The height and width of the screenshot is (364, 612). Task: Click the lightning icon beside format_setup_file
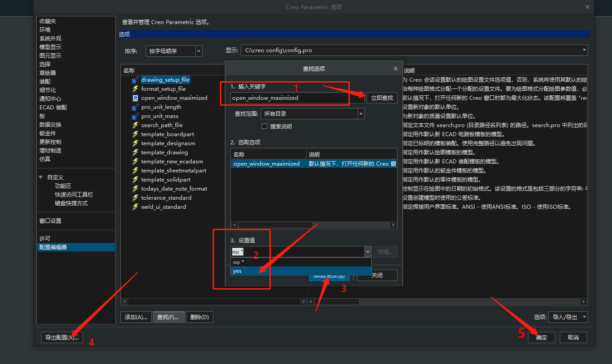[135, 89]
